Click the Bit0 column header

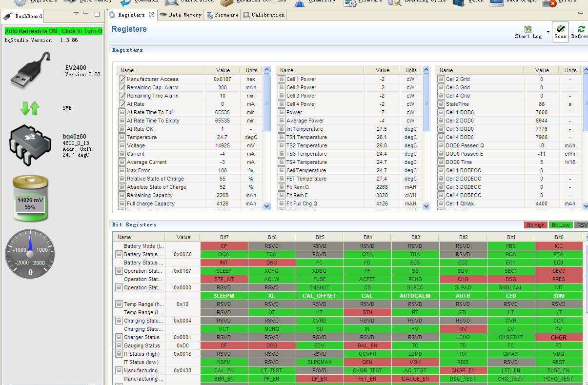(x=559, y=237)
